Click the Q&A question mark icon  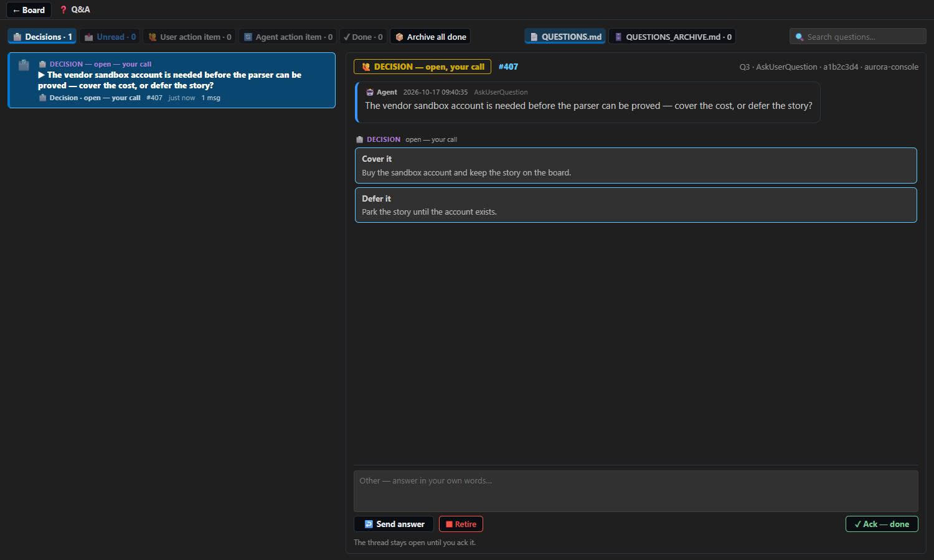pyautogui.click(x=64, y=10)
